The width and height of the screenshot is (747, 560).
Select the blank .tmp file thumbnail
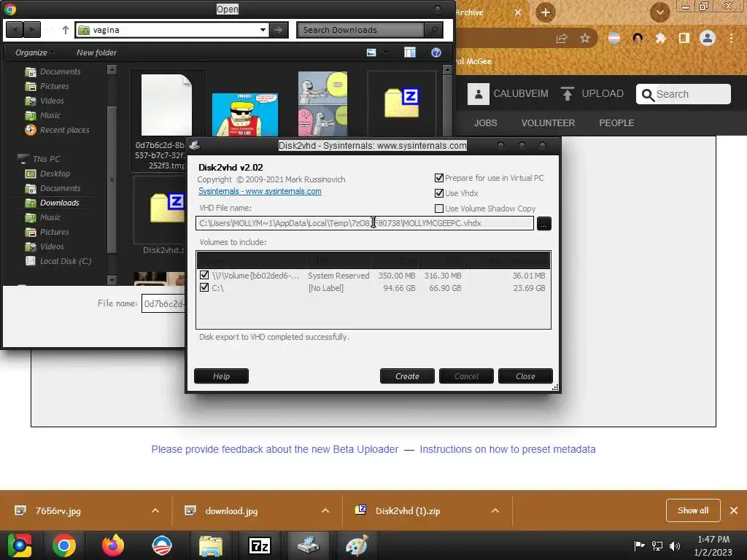click(x=167, y=105)
